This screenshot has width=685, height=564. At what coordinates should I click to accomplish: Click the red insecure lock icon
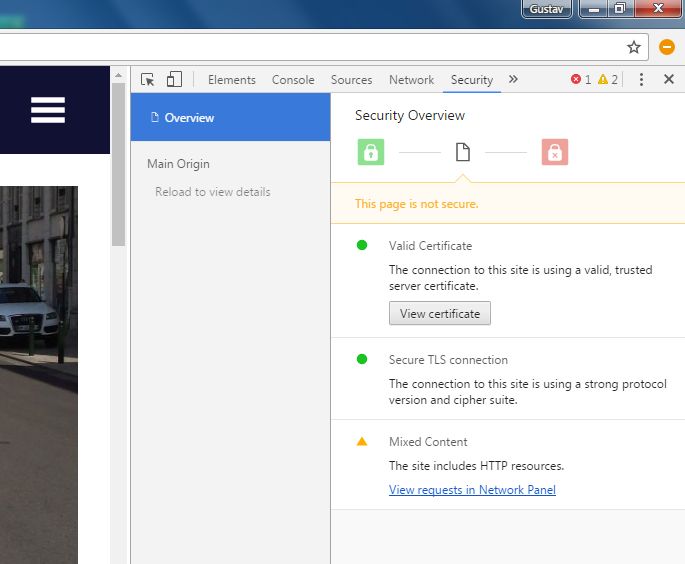(x=555, y=152)
